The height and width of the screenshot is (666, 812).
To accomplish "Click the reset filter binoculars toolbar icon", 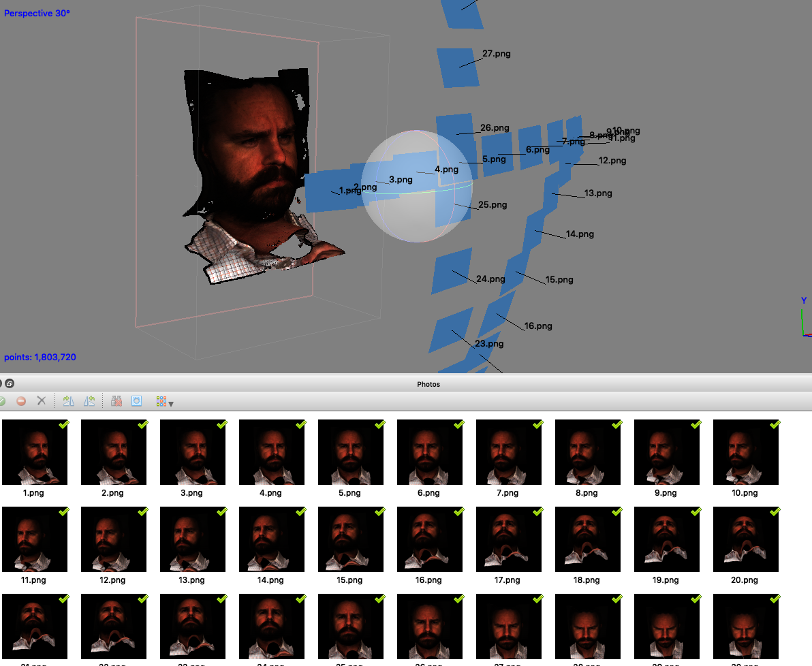I will (116, 401).
